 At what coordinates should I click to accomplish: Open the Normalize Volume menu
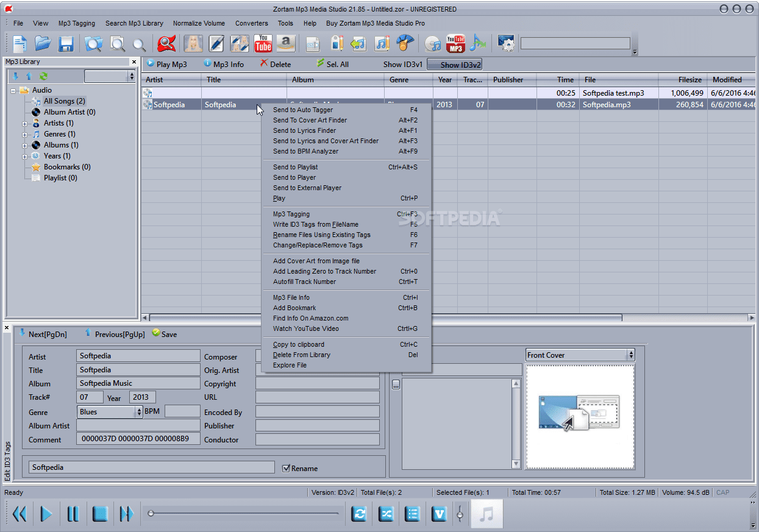point(199,23)
